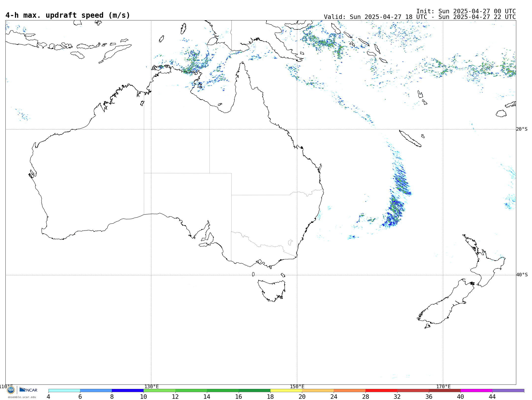Select the light blue 6–8 m/s swatch
The width and height of the screenshot is (532, 400).
[96, 391]
